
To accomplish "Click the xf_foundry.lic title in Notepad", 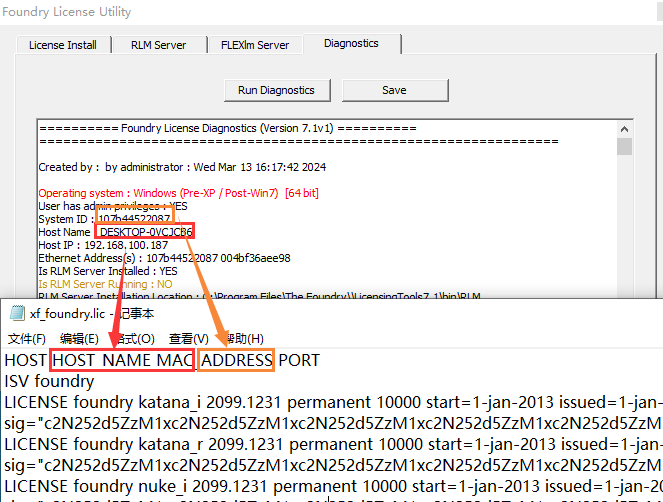I will click(x=67, y=313).
